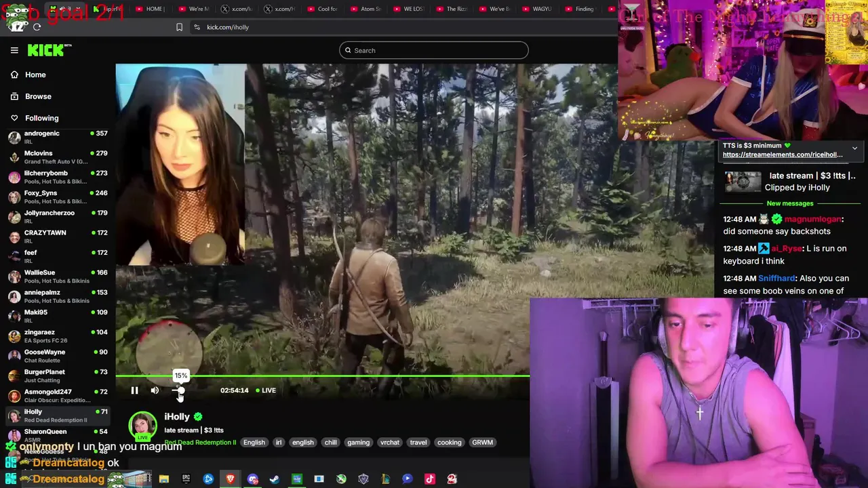This screenshot has height=488, width=868.
Task: Click the New messages indicator in chat
Action: [790, 203]
